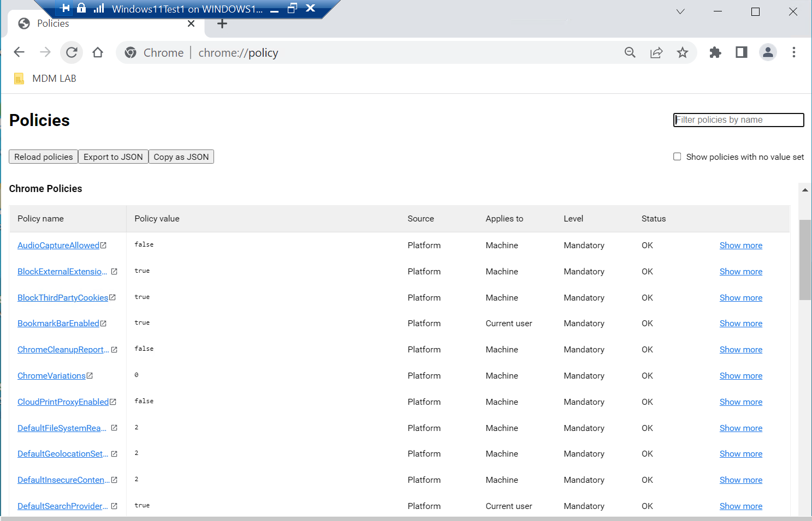This screenshot has height=521, width=812.
Task: Expand Show more for DefaultInsecureContent row
Action: coord(741,480)
